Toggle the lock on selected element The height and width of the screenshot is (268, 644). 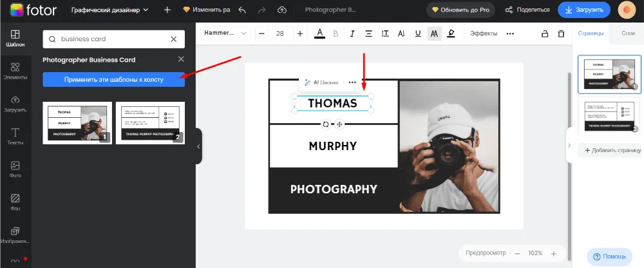pyautogui.click(x=544, y=33)
